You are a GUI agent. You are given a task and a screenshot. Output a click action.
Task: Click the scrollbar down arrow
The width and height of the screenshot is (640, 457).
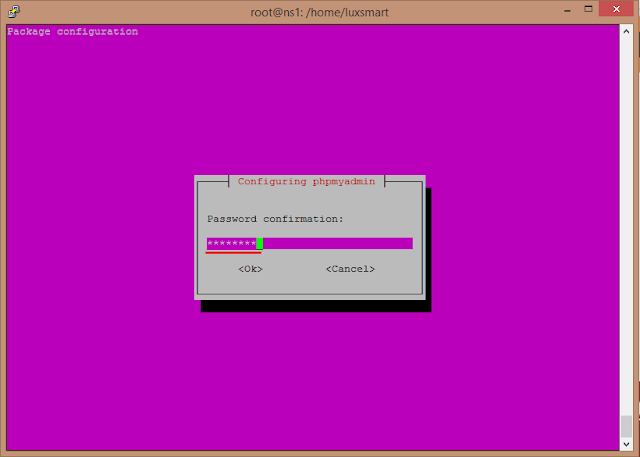626,444
